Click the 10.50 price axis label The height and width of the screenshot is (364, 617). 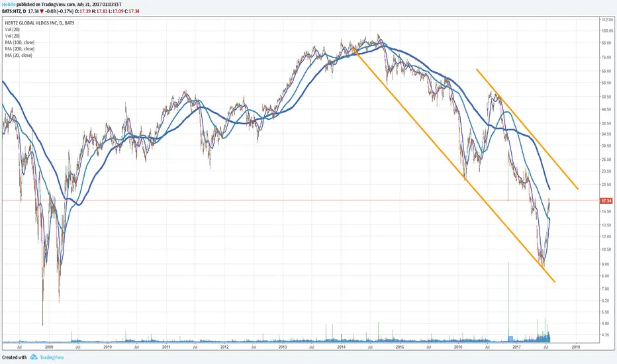(x=607, y=250)
